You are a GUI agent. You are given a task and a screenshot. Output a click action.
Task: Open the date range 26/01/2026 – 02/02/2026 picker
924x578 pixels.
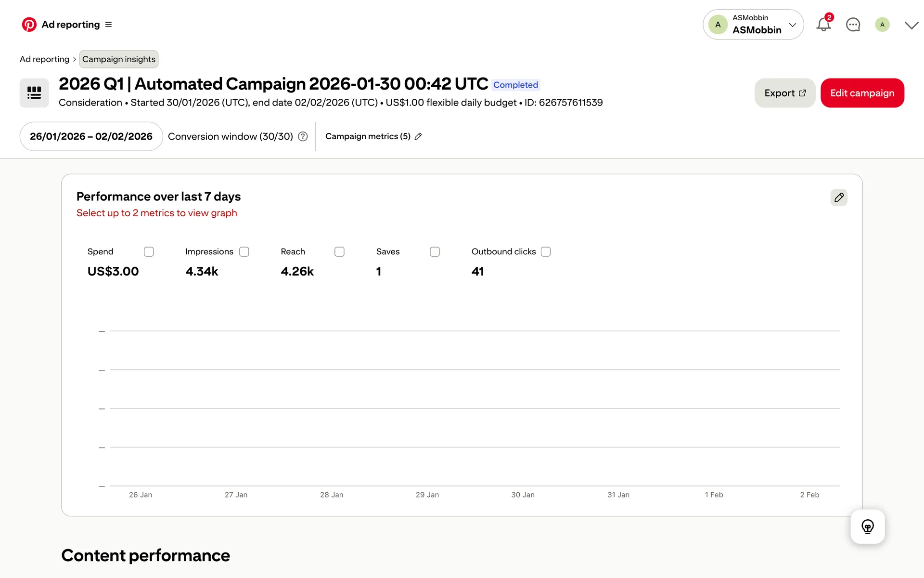coord(91,136)
